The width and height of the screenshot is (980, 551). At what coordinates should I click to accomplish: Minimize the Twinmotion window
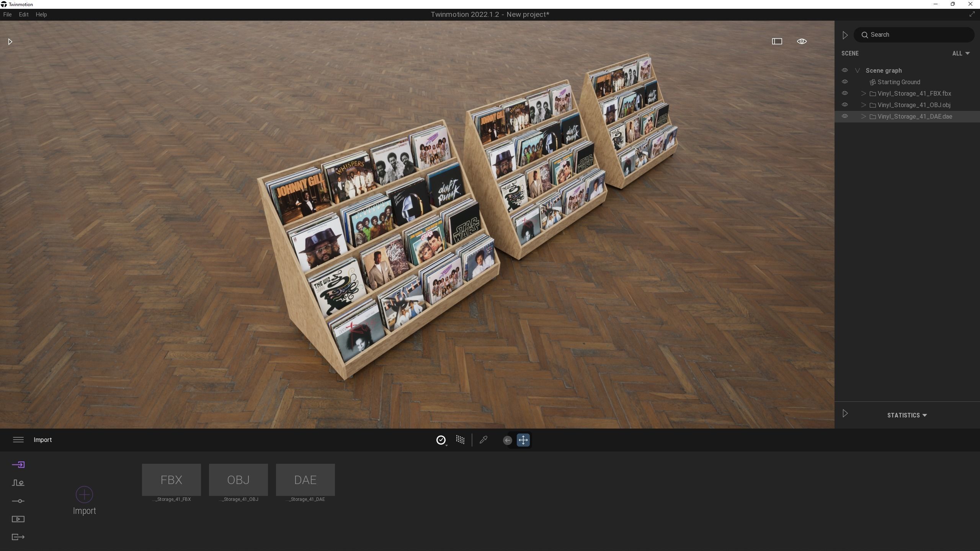[936, 4]
